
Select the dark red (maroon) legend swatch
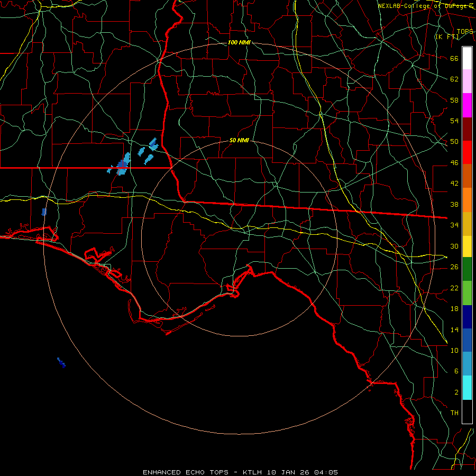pos(467,129)
